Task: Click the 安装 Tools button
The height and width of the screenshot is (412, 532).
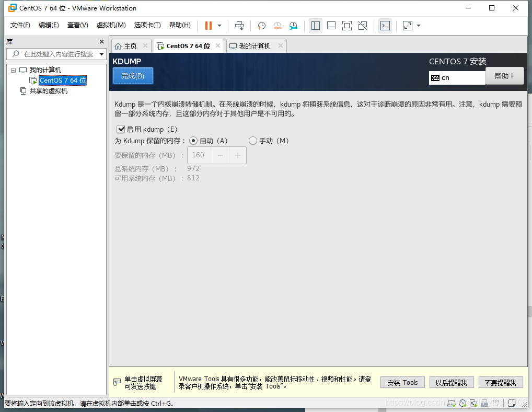Action: (x=402, y=383)
